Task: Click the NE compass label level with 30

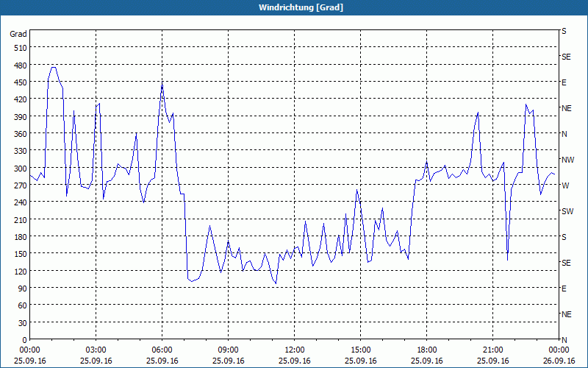Action: coord(566,314)
